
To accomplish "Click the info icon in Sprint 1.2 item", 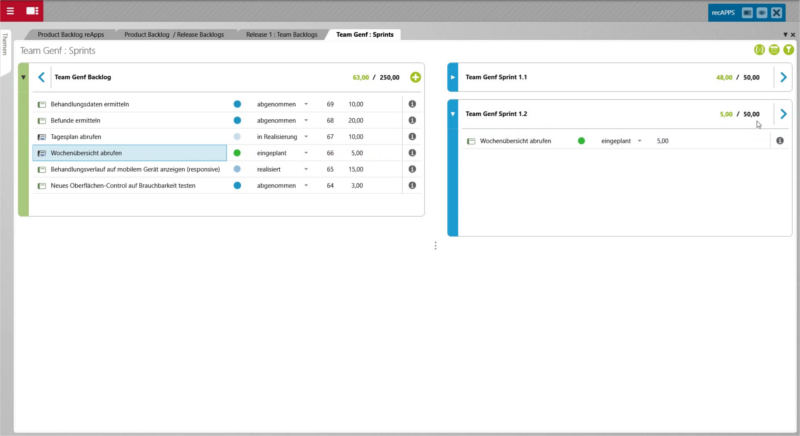I will 780,141.
